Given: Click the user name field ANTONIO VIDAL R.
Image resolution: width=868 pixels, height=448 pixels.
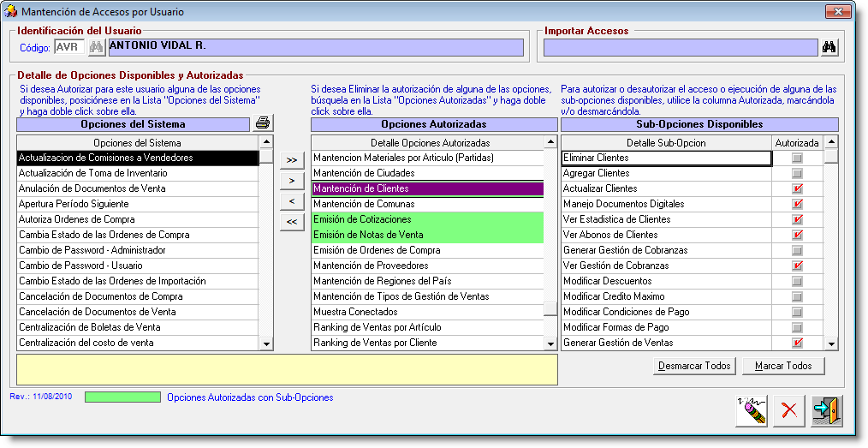Looking at the screenshot, I should click(x=316, y=48).
